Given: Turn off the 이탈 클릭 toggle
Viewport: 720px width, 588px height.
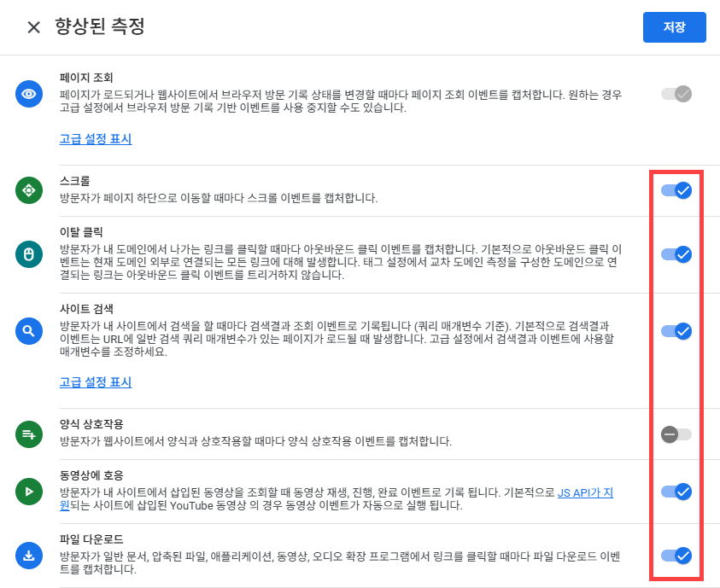Looking at the screenshot, I should (676, 253).
